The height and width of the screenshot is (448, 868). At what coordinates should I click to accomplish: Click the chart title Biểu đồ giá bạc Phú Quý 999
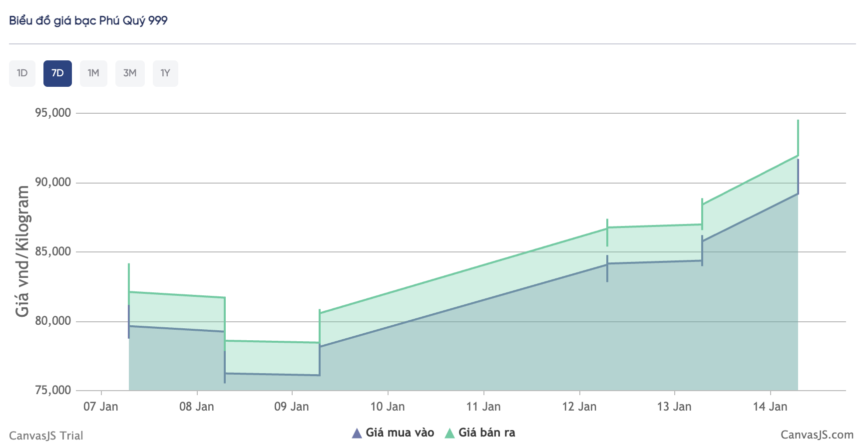click(88, 20)
